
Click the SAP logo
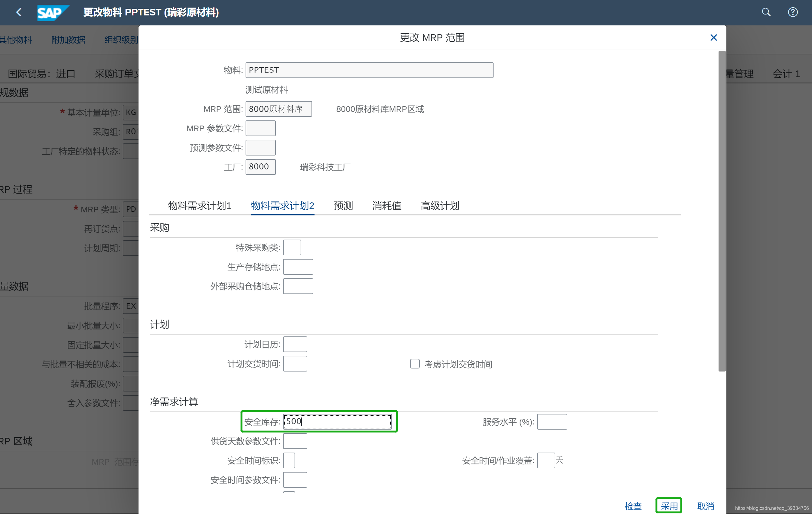53,13
